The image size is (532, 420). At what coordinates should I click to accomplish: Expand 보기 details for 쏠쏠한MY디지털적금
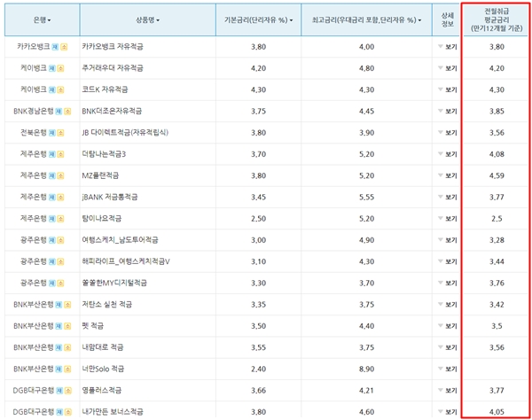(x=448, y=283)
